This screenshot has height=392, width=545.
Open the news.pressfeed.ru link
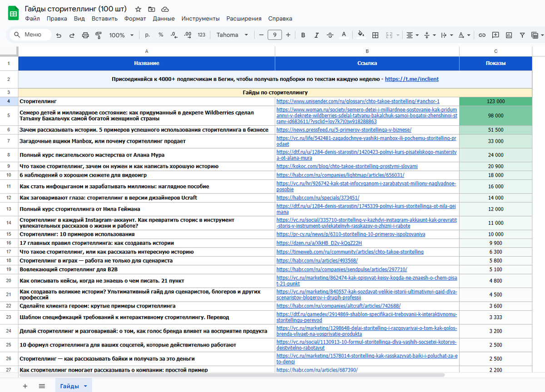coord(344,130)
